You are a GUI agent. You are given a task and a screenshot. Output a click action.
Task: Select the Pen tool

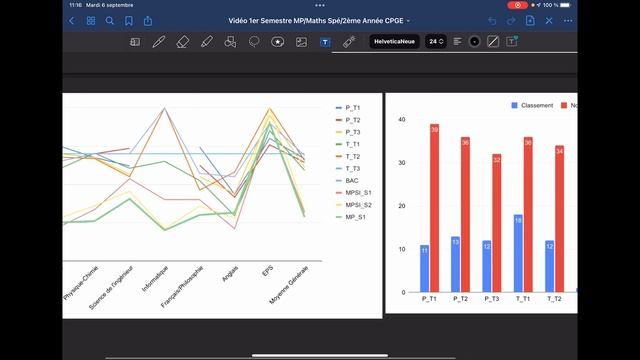(x=158, y=42)
